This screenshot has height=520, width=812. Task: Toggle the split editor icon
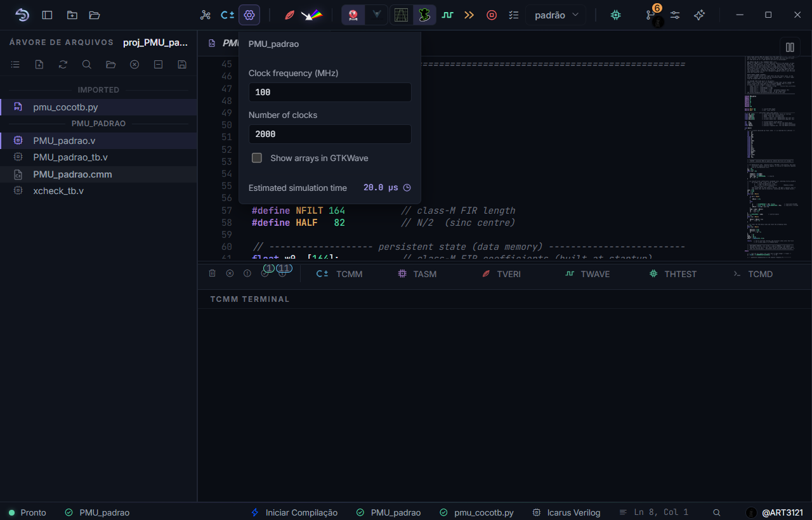tap(790, 47)
